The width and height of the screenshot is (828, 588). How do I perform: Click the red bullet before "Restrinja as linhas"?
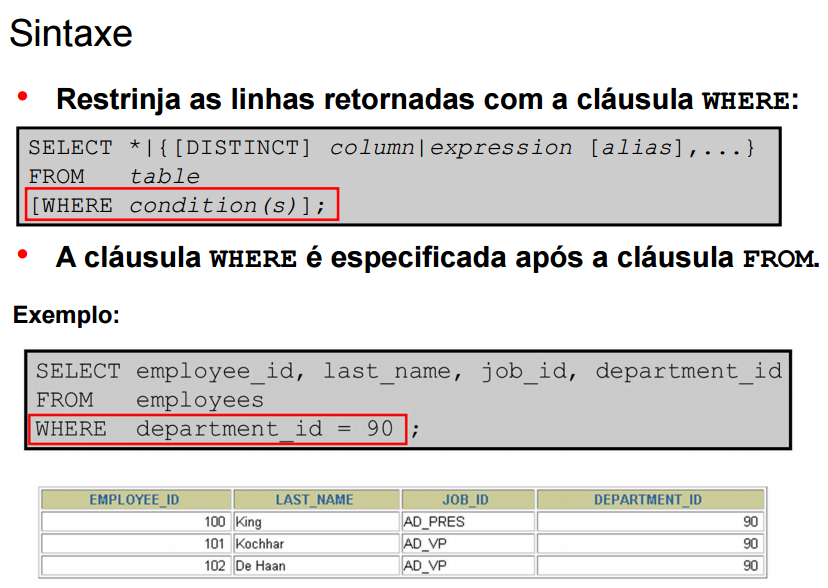coord(23,97)
